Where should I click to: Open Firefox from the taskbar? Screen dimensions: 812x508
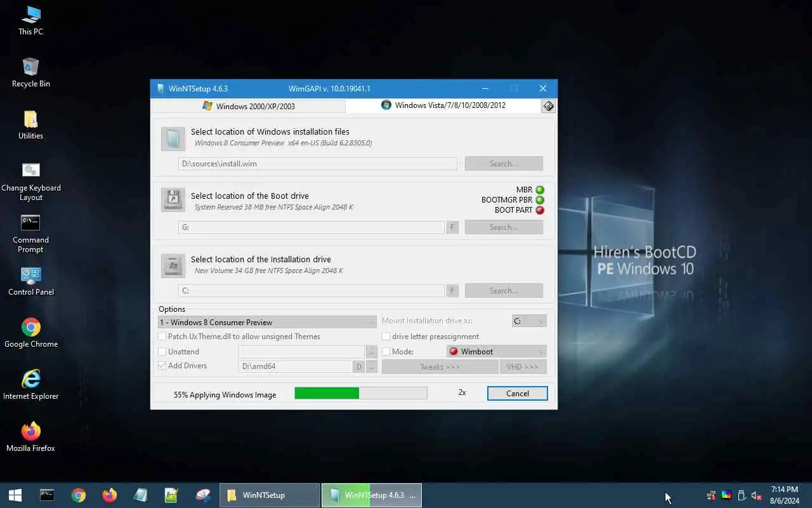click(110, 495)
